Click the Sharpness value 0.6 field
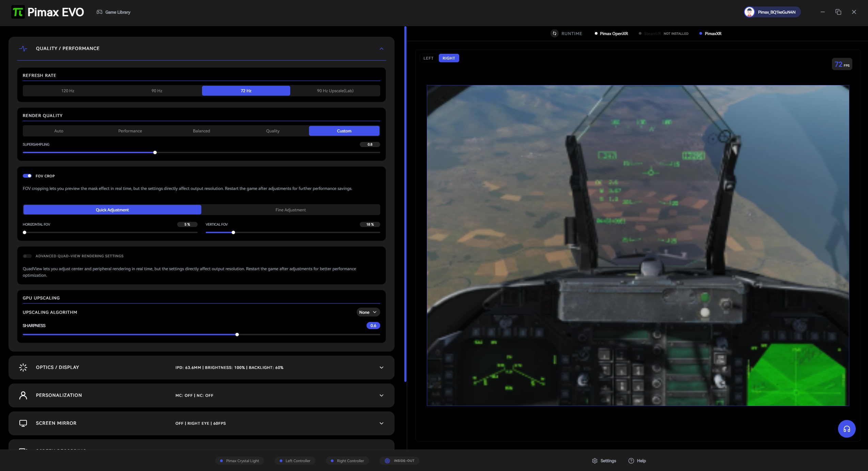Viewport: 868px width, 471px height. pos(373,326)
